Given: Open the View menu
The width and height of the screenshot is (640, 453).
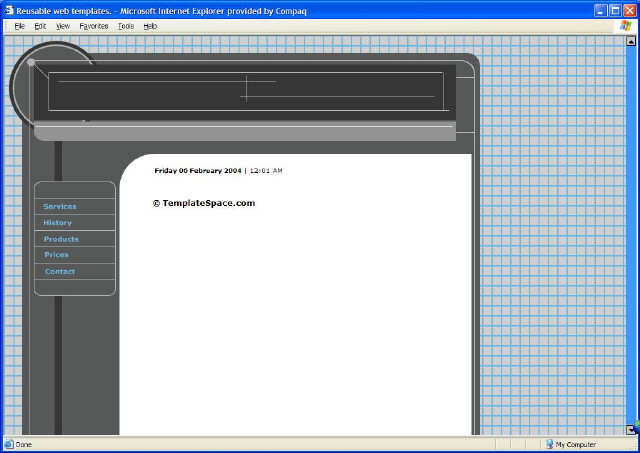Looking at the screenshot, I should point(63,26).
